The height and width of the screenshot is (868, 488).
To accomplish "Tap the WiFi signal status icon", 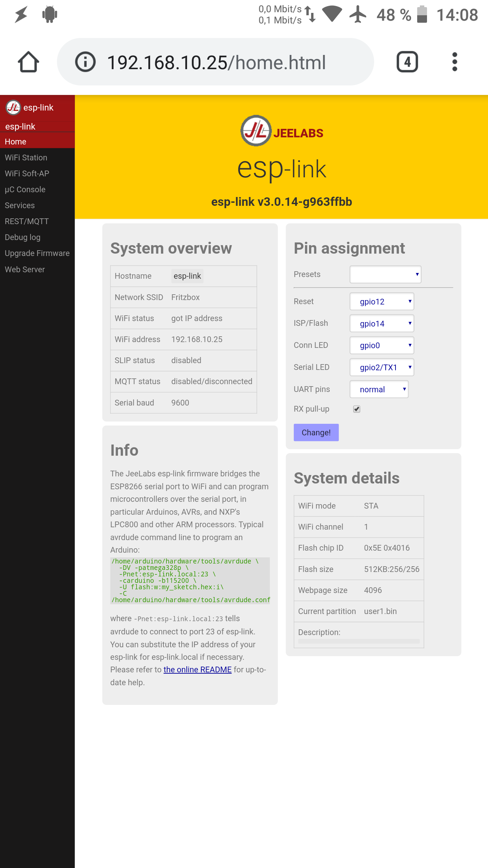I will click(x=332, y=14).
